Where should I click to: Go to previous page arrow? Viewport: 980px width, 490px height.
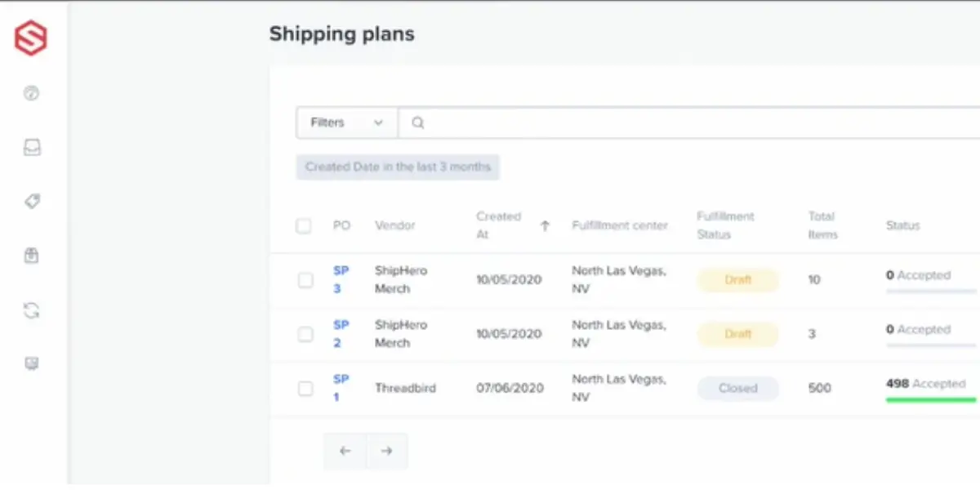pyautogui.click(x=345, y=451)
